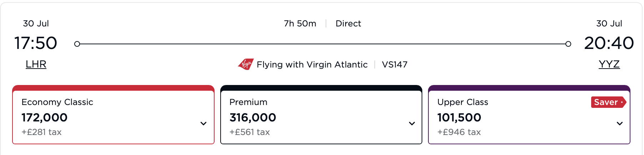Open the YYZ airport link
This screenshot has height=155, width=644.
609,64
